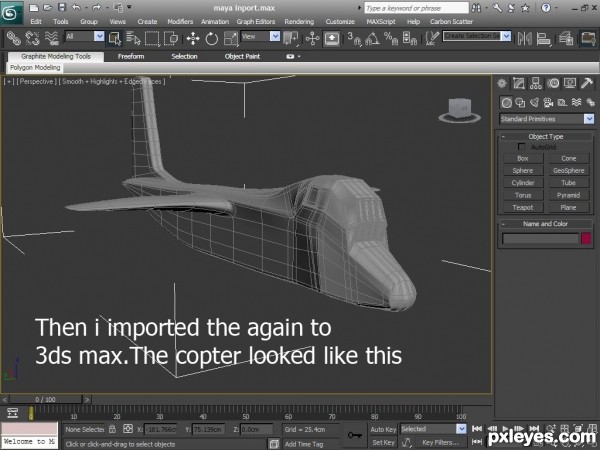
Task: Open the Edit menu
Action: [x=36, y=22]
